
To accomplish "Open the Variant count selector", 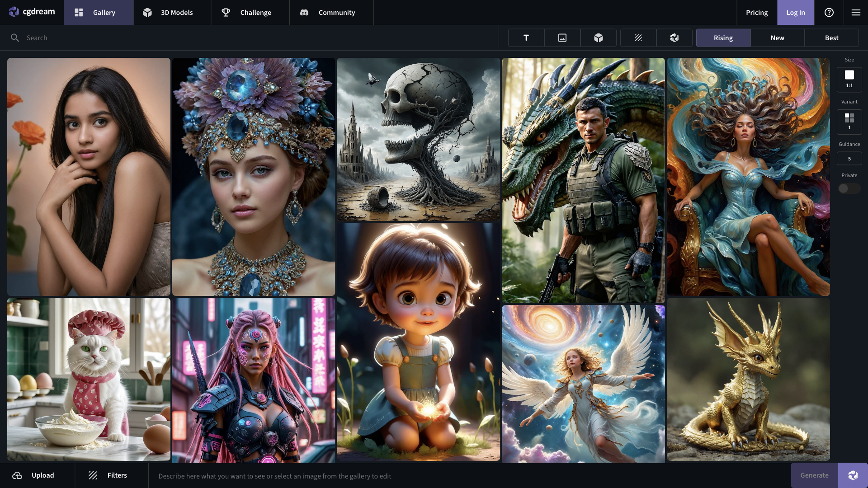I will (x=849, y=122).
